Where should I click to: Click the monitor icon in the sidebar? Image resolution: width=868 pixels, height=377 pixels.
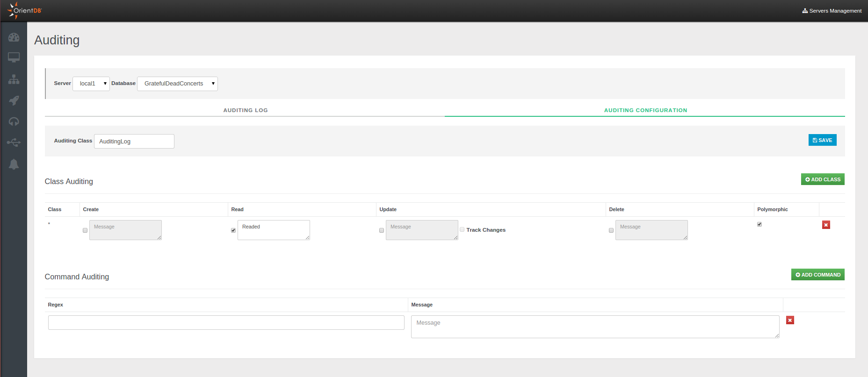(x=14, y=57)
